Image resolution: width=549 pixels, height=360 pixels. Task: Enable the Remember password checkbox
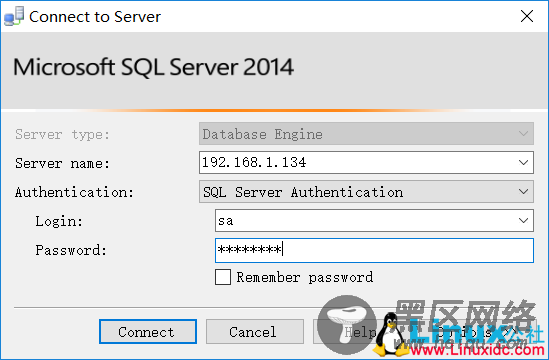coord(223,277)
